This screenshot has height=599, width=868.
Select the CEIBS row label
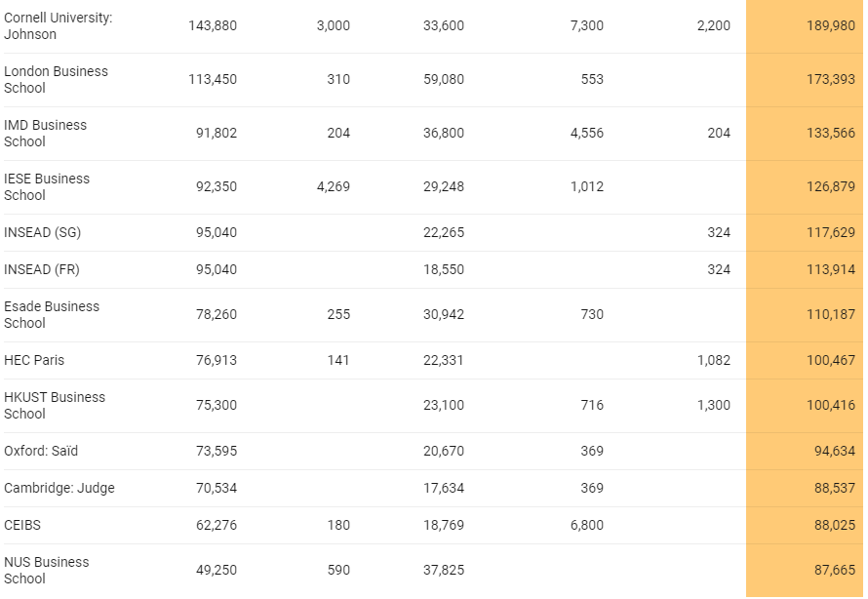[22, 525]
